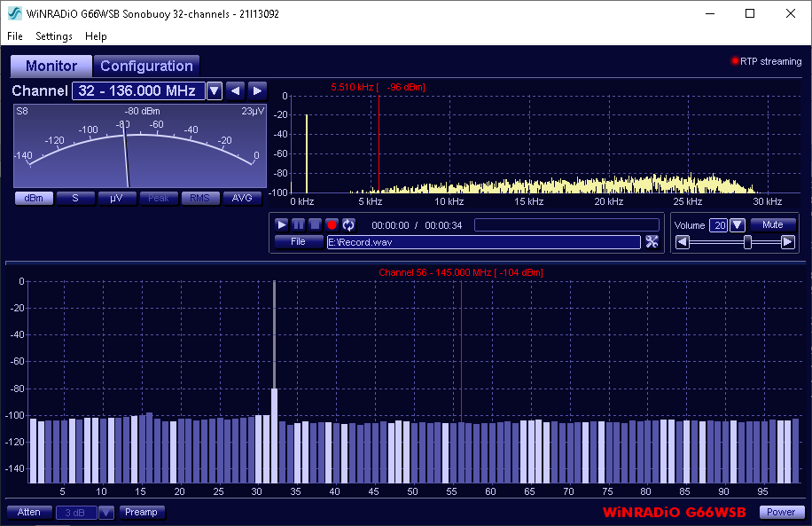Stop the recording playback

click(x=316, y=225)
